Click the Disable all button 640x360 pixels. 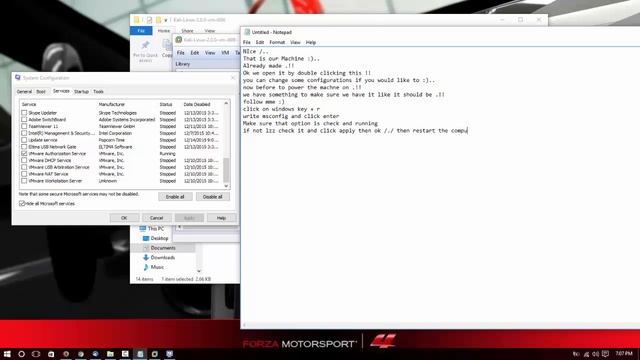point(213,197)
